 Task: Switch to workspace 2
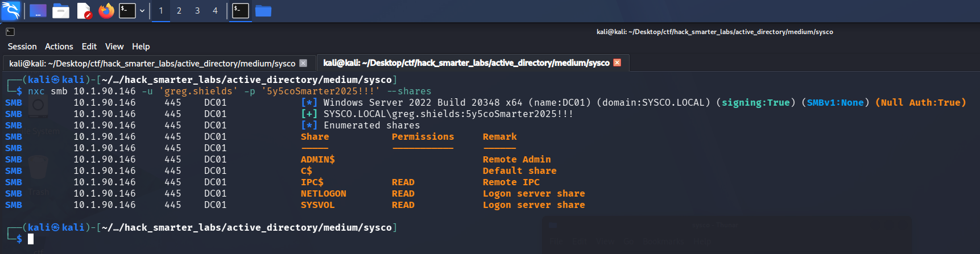tap(179, 11)
